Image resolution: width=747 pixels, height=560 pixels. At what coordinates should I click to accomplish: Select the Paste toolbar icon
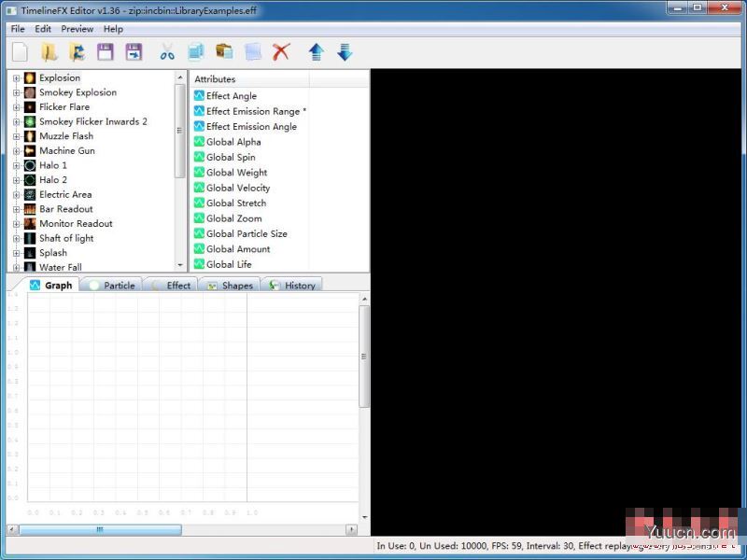tap(224, 52)
